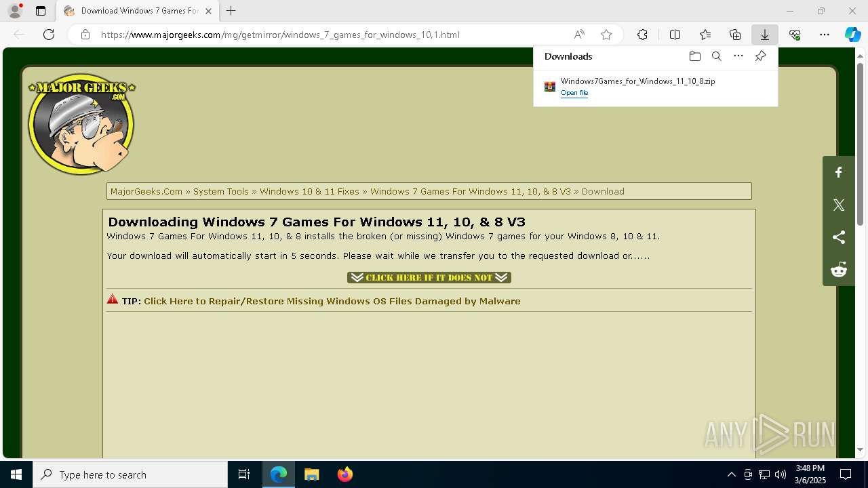This screenshot has width=868, height=488.
Task: Open the Extensions puzzle icon
Action: [642, 35]
